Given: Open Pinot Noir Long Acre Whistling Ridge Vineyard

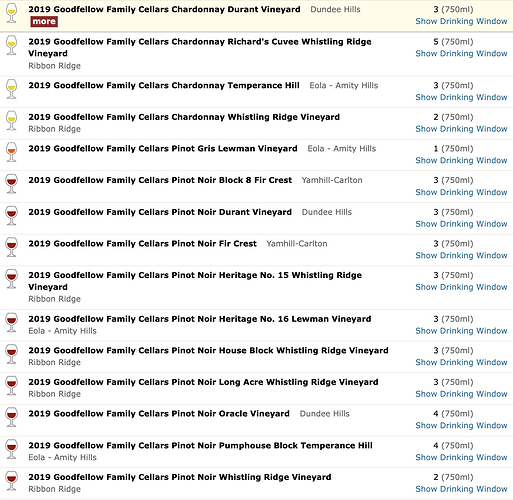Looking at the screenshot, I should [203, 382].
